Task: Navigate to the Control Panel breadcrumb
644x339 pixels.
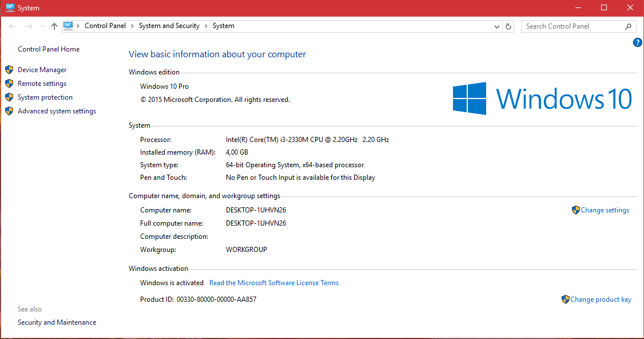Action: 105,26
